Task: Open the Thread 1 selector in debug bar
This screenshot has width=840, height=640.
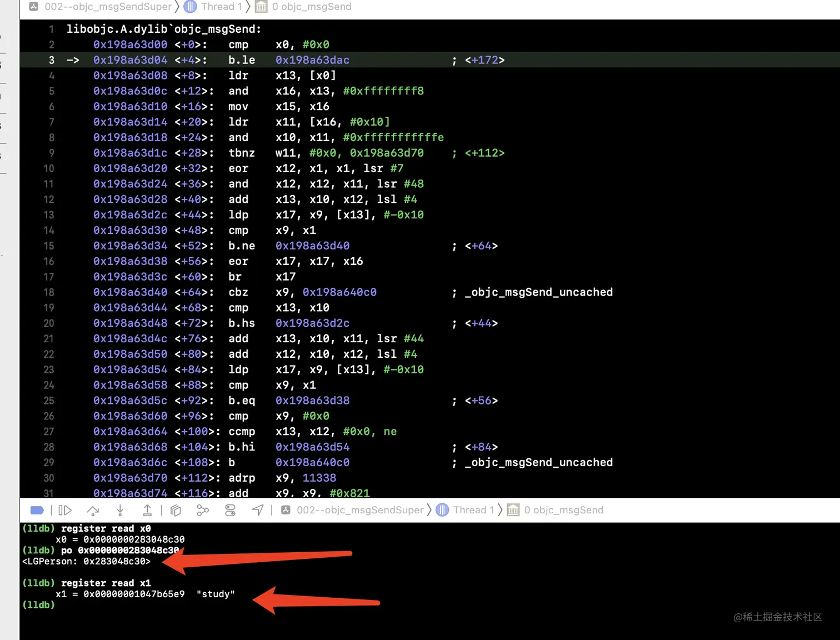Action: [473, 510]
